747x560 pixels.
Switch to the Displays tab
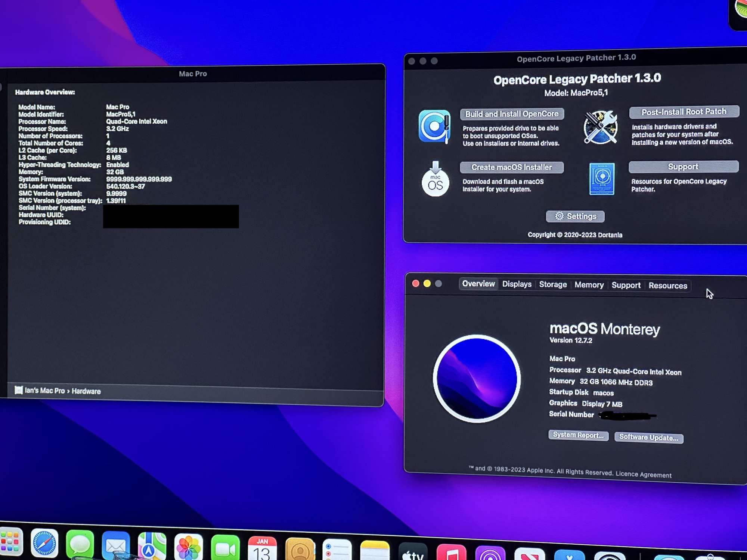pyautogui.click(x=517, y=284)
